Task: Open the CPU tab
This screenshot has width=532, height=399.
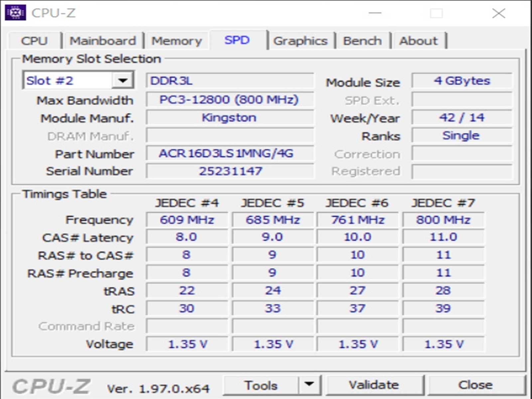Action: 34,41
